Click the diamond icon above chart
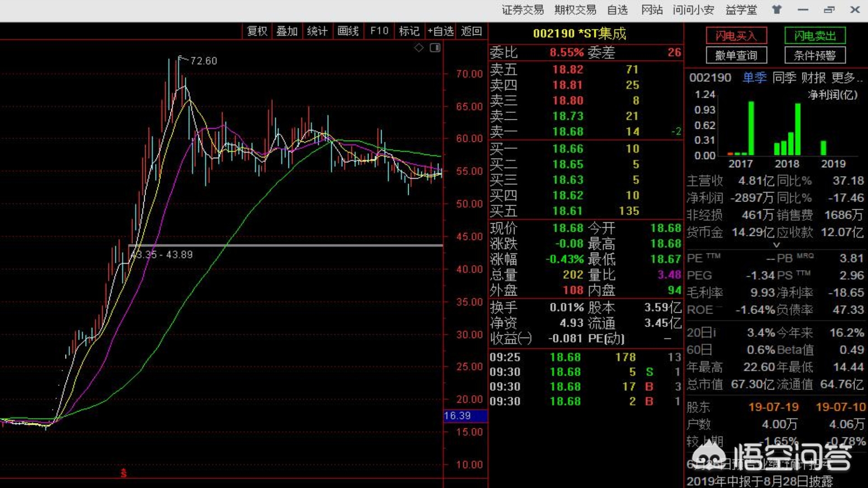The width and height of the screenshot is (868, 488). [x=419, y=47]
